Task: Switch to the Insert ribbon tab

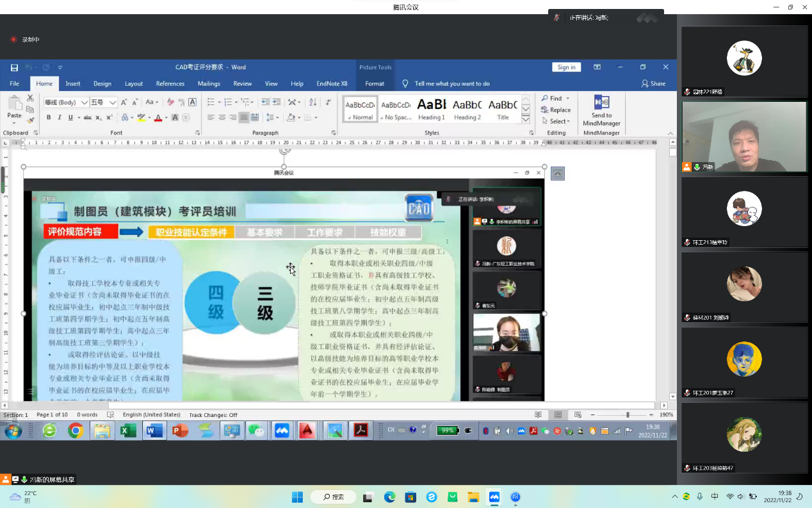Action: click(73, 83)
